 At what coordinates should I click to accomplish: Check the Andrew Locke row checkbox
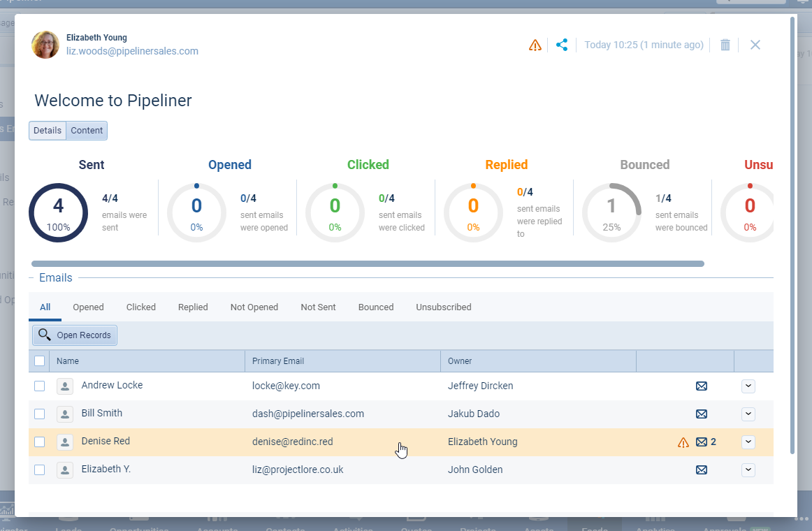39,386
